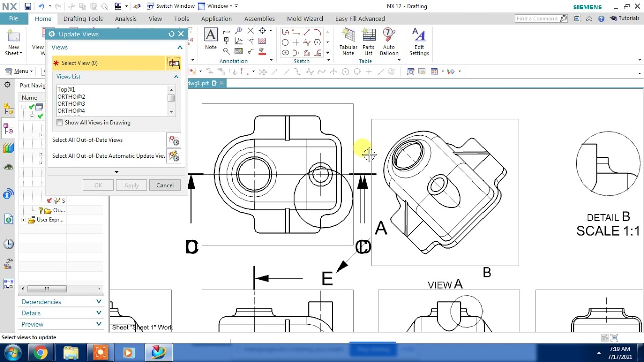Open Update Views dialog settings gear

coord(51,34)
